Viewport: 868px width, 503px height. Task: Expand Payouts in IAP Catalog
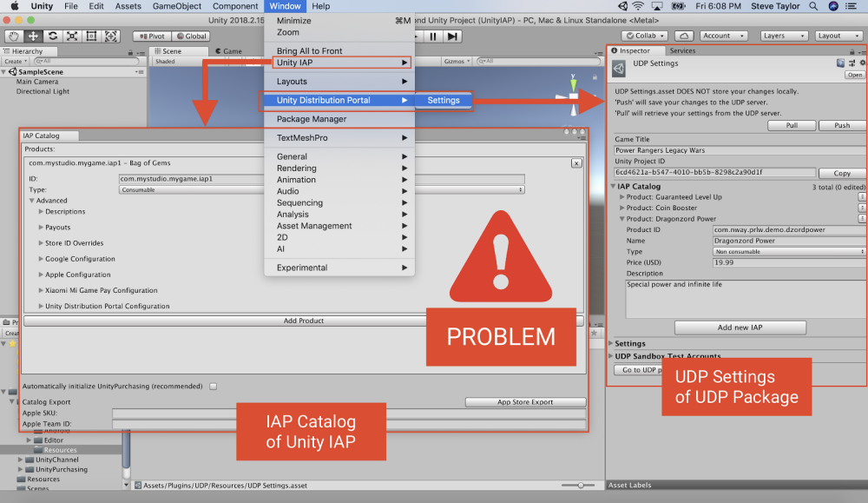tap(41, 227)
